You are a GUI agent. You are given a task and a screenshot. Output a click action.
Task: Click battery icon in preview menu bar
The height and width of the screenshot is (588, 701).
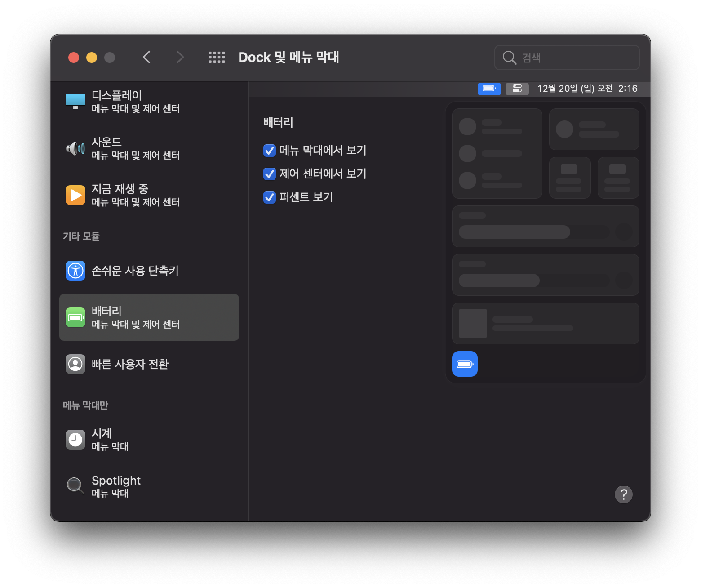[489, 89]
